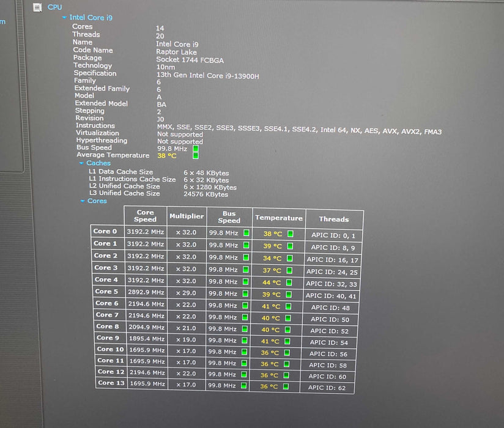Click '13th Gen Intel Core i9-13900H' specification
Image resolution: width=504 pixels, height=428 pixels.
[x=207, y=75]
